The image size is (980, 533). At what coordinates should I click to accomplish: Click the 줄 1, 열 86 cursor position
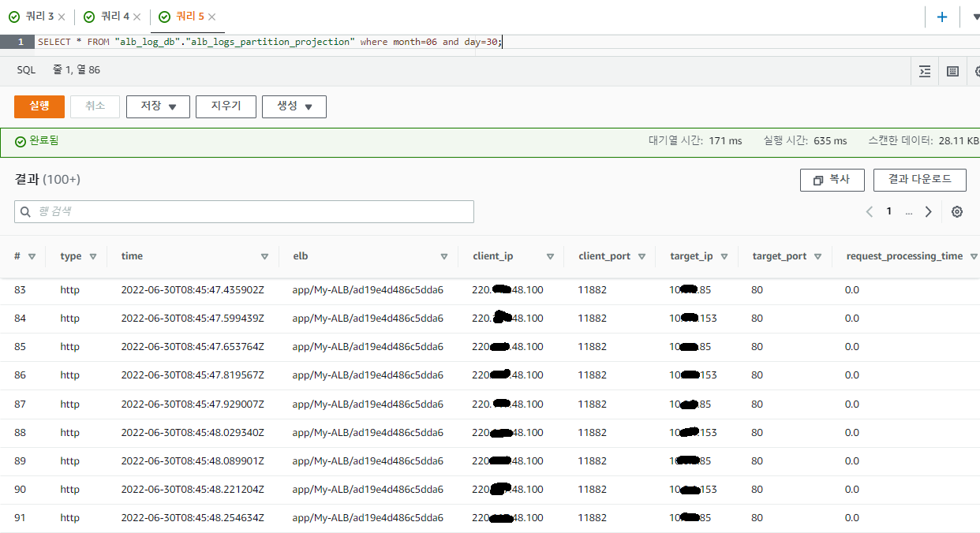[x=77, y=70]
